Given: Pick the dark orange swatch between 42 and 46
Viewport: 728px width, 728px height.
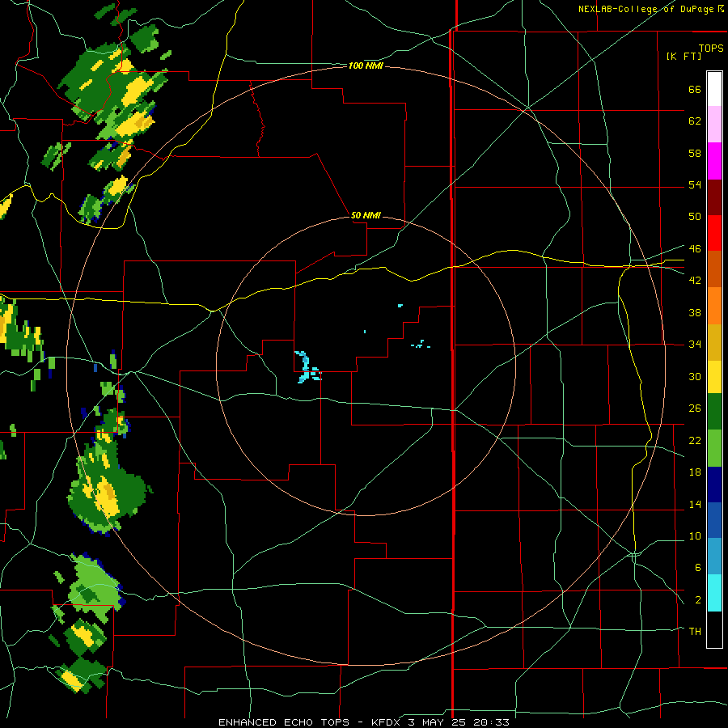Looking at the screenshot, I should click(714, 269).
